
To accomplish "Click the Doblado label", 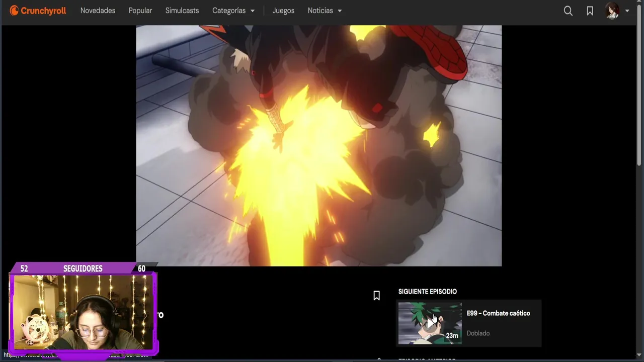I will click(x=478, y=333).
